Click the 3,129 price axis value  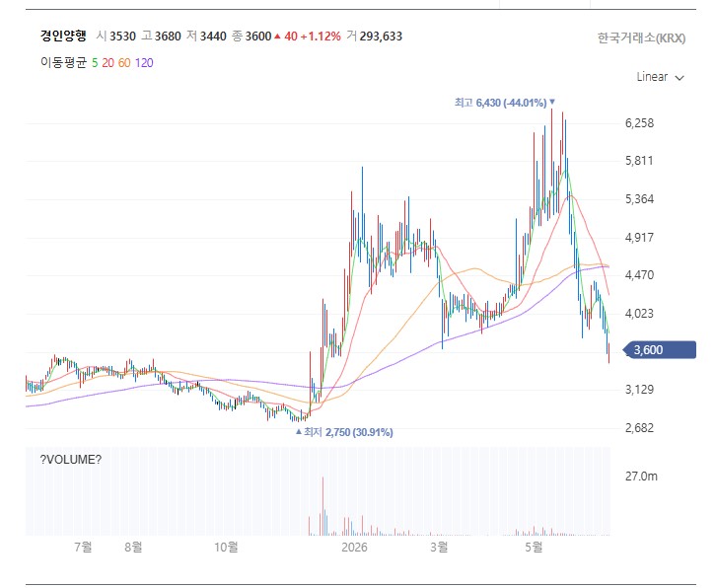pos(639,390)
